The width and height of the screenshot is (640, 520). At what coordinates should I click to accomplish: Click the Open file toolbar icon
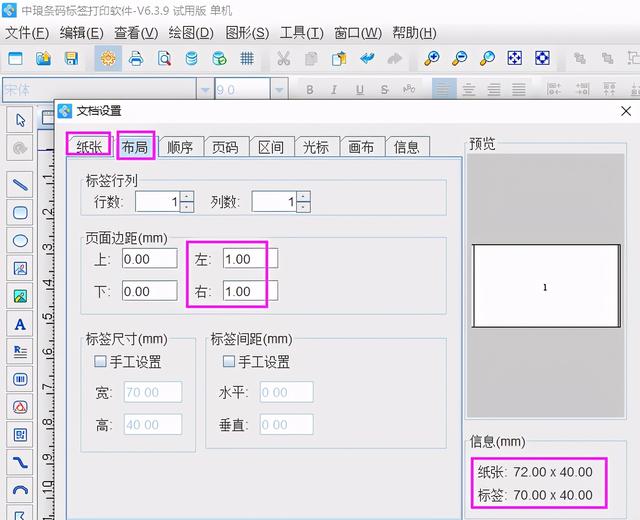point(43,58)
